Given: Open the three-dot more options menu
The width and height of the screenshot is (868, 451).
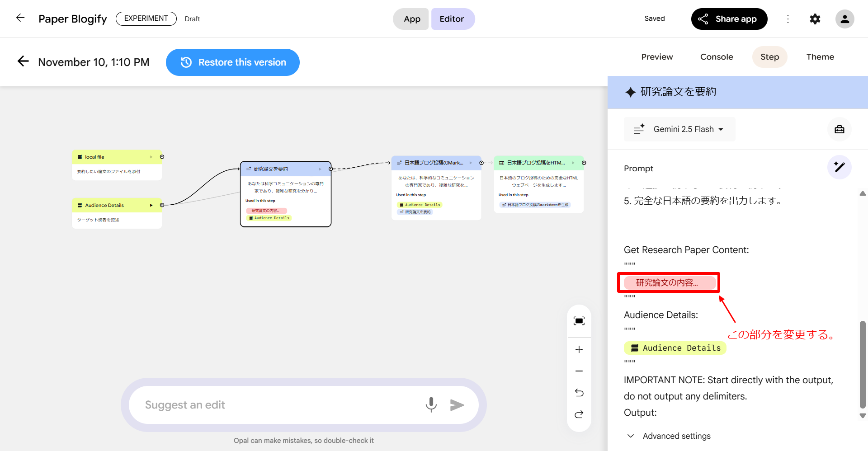Looking at the screenshot, I should coord(788,19).
